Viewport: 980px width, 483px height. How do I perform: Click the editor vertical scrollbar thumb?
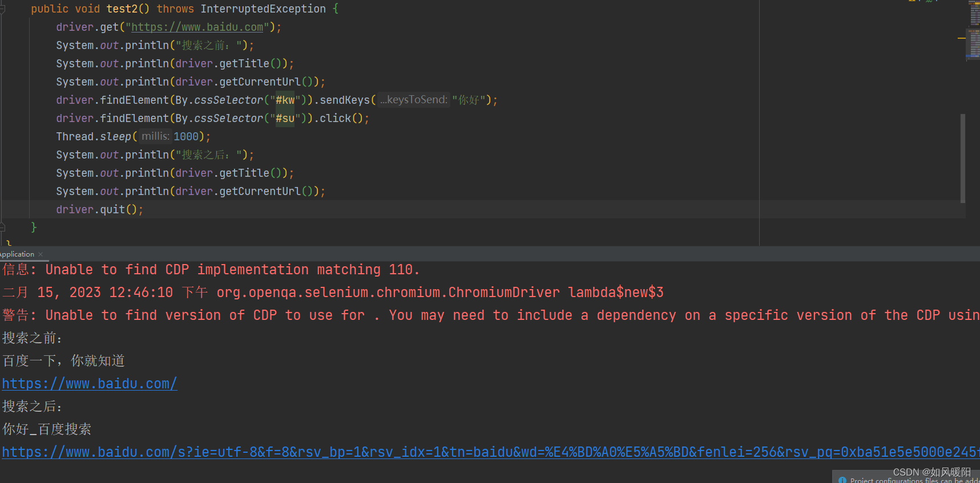[x=963, y=159]
